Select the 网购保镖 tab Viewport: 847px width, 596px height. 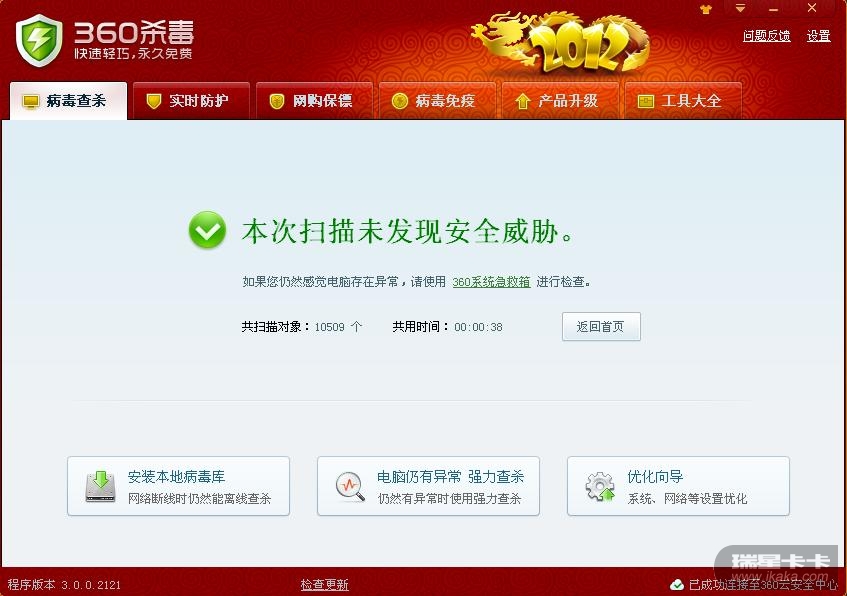coord(314,101)
